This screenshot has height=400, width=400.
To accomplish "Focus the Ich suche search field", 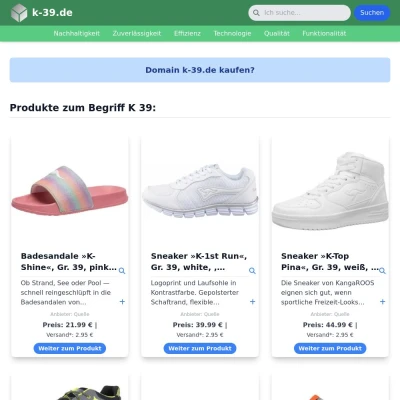I will [299, 13].
